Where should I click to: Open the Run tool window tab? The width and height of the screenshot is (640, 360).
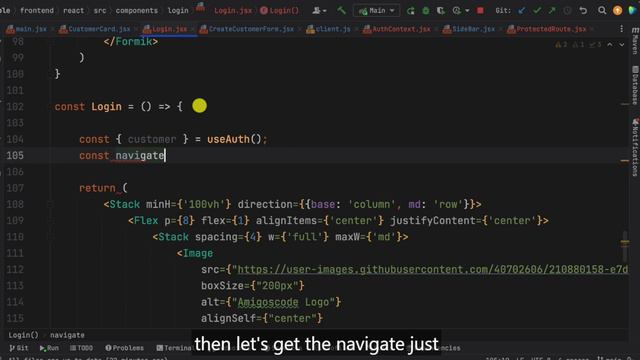pos(49,348)
